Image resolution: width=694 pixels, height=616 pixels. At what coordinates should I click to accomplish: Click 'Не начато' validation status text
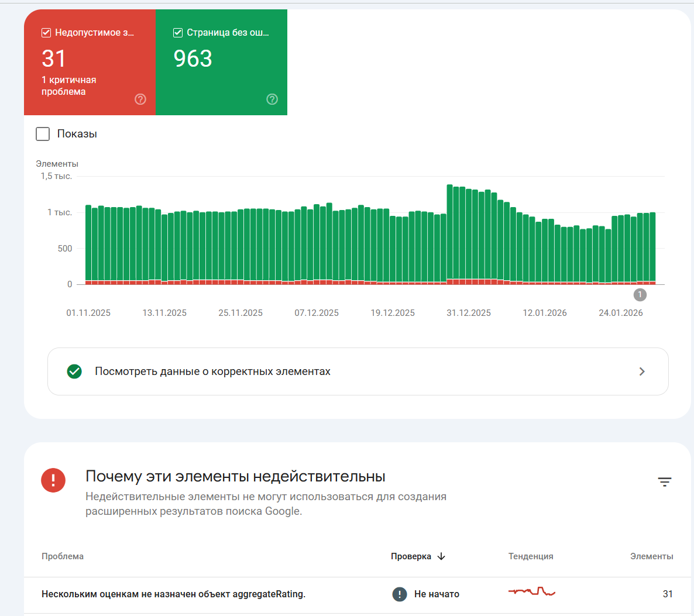point(437,594)
